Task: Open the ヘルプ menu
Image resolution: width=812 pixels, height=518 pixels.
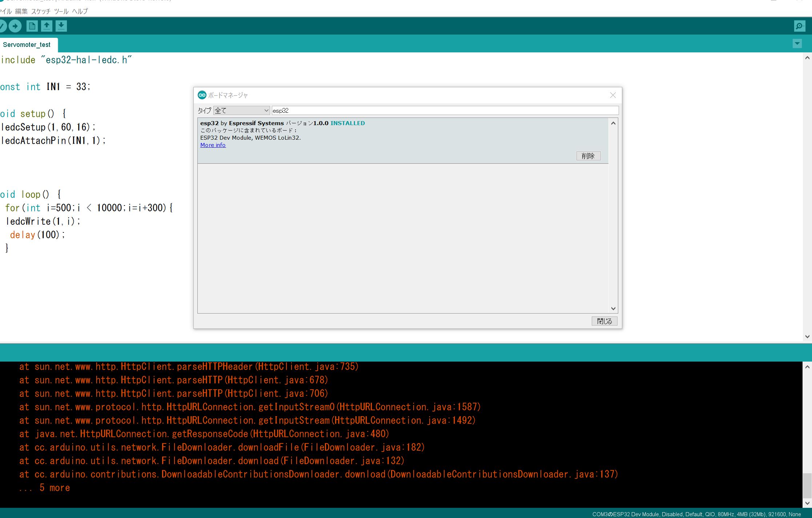Action: click(x=81, y=11)
